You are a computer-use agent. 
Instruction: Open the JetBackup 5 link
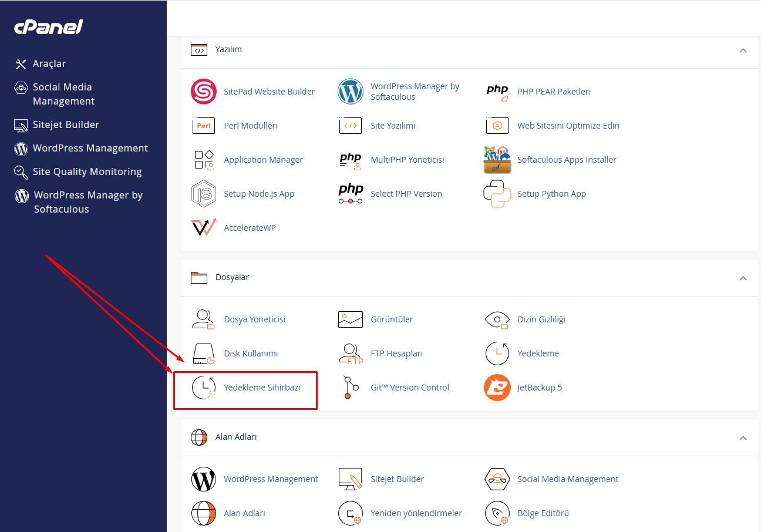click(x=540, y=388)
